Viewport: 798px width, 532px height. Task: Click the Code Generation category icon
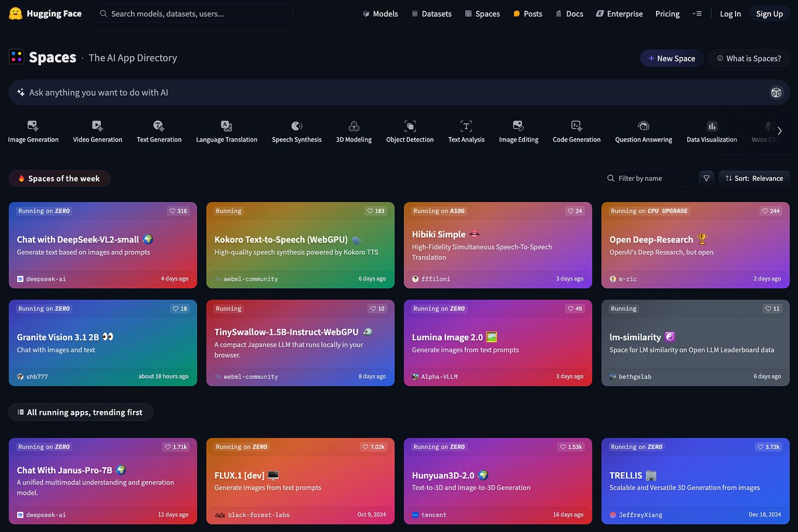[577, 126]
